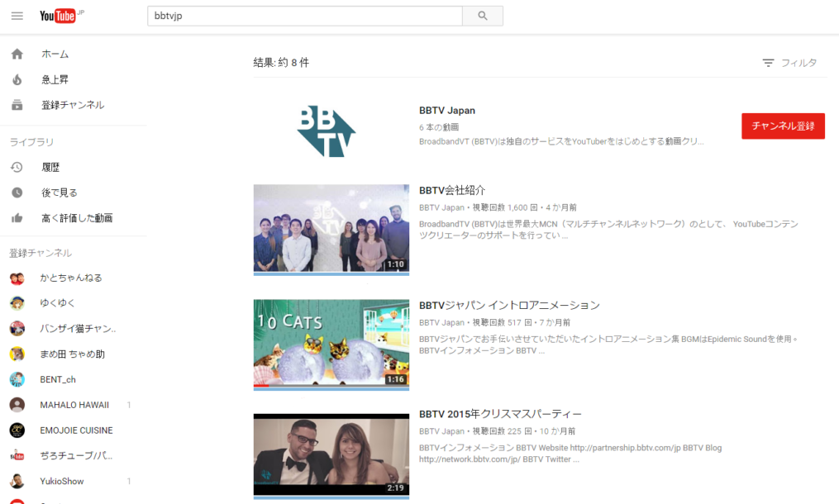This screenshot has width=839, height=504.
Task: Click the search magnifier button
Action: coord(483,16)
